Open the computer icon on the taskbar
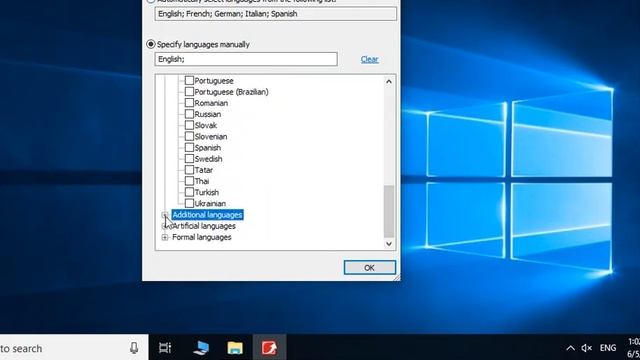The image size is (640, 360). 201,348
